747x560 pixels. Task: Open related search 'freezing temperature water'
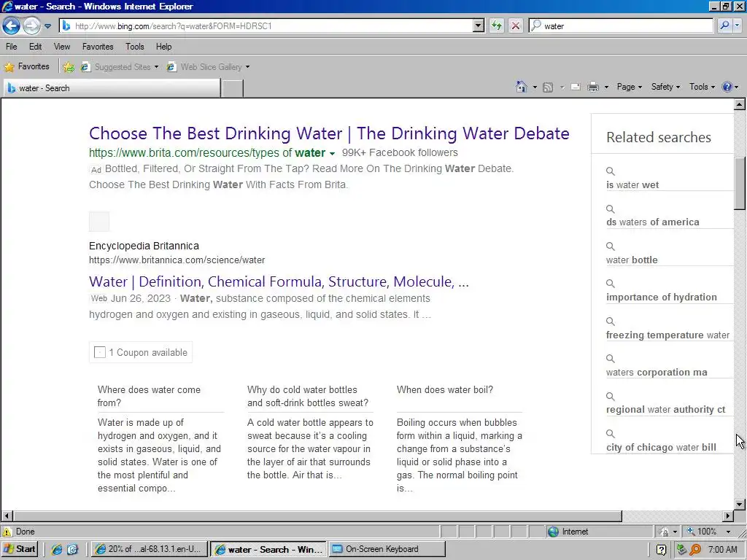pyautogui.click(x=667, y=335)
